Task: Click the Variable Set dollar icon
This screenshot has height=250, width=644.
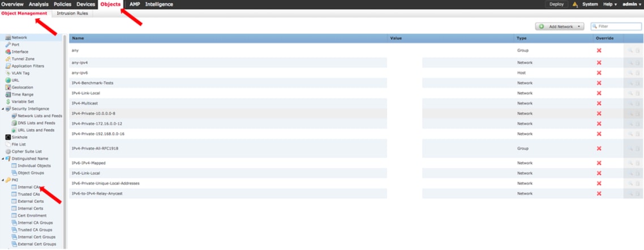Action: 8,101
